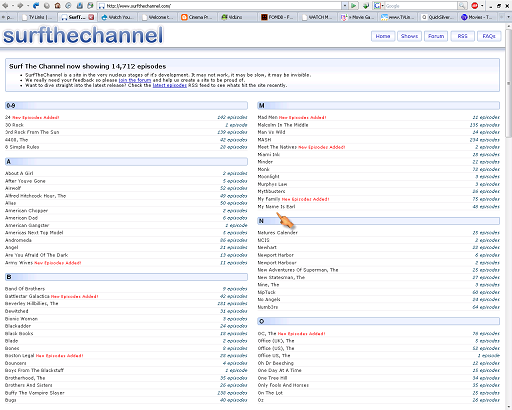Stop loading with the stop icon
This screenshot has height=410, width=512.
coord(47,6)
